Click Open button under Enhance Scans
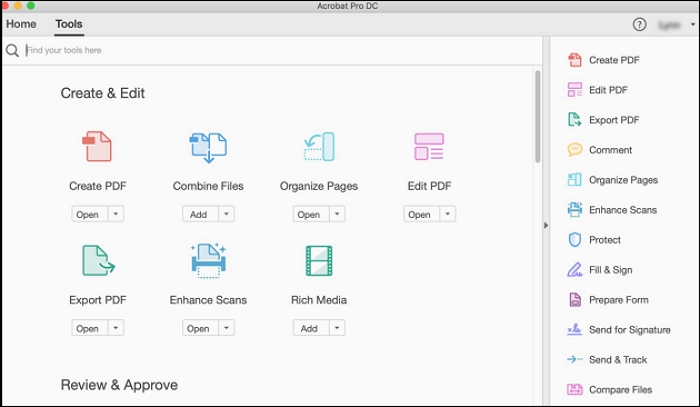700x407 pixels. [200, 328]
